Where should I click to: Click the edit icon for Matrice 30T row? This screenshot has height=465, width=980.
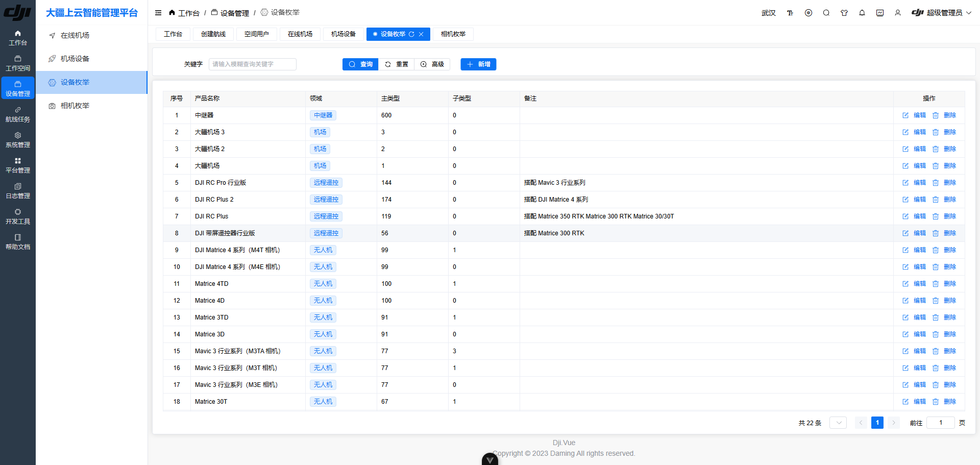pyautogui.click(x=905, y=402)
